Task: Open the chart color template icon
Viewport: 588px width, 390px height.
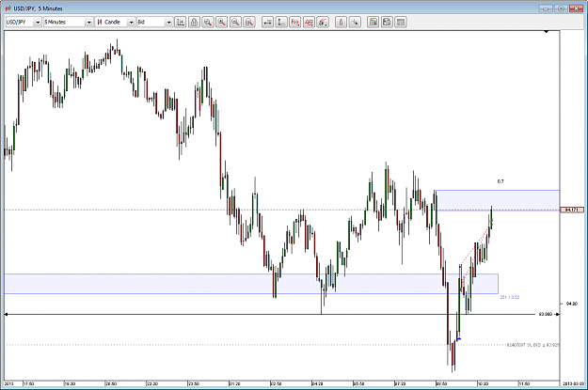Action: tap(373, 23)
